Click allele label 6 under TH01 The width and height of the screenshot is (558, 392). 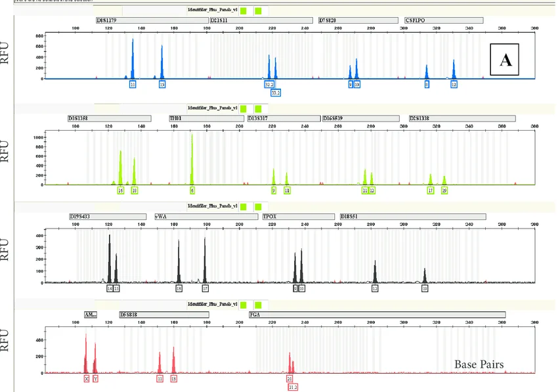click(192, 190)
